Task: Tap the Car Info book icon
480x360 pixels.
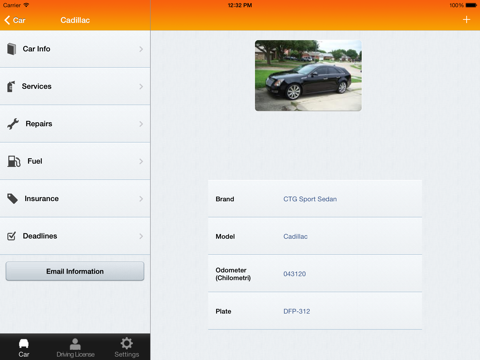Action: [x=12, y=49]
